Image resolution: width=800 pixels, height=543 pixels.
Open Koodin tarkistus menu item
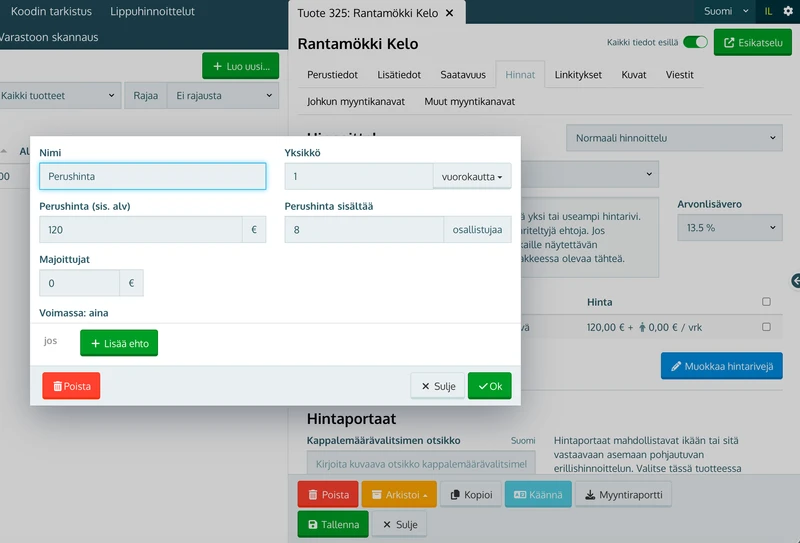click(x=51, y=11)
